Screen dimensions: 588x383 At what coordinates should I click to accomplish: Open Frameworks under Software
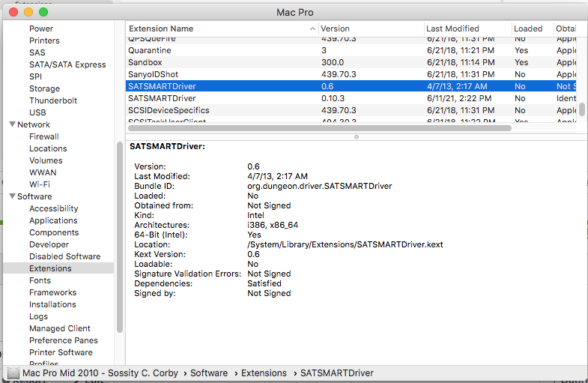click(x=53, y=292)
